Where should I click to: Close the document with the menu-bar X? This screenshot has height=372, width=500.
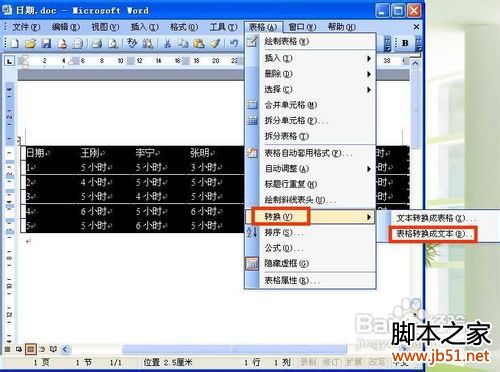click(416, 27)
